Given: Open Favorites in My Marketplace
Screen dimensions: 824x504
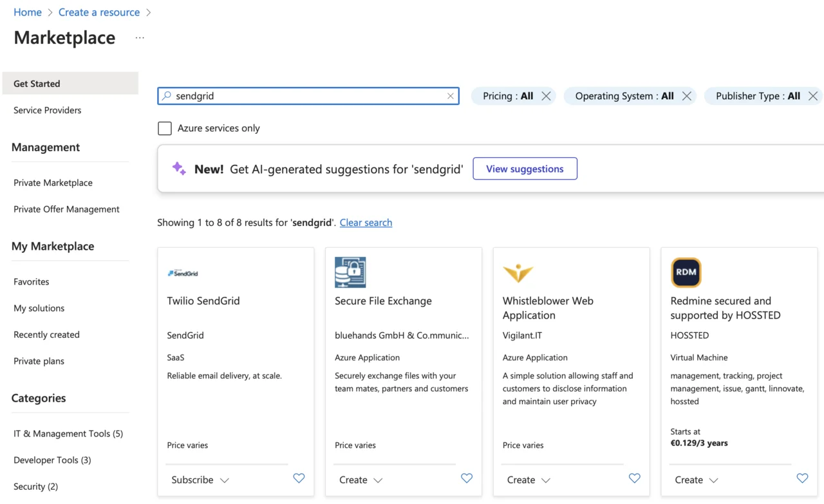Looking at the screenshot, I should click(32, 282).
